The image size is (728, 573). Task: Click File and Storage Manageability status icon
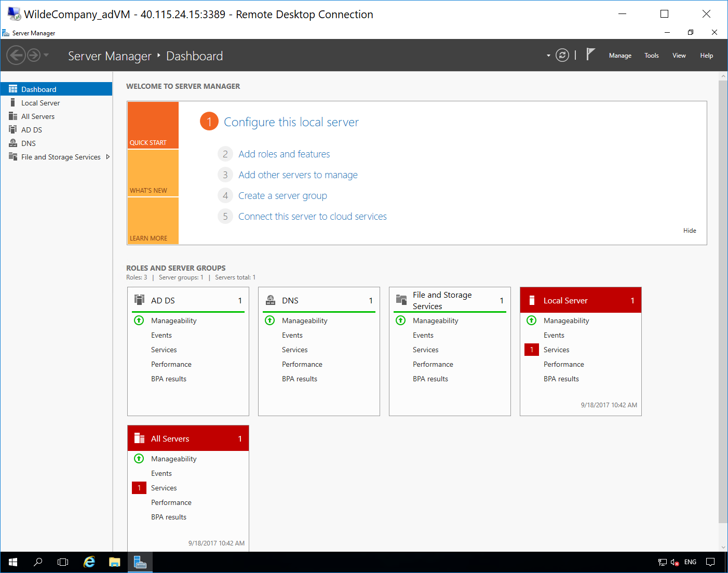click(x=400, y=320)
